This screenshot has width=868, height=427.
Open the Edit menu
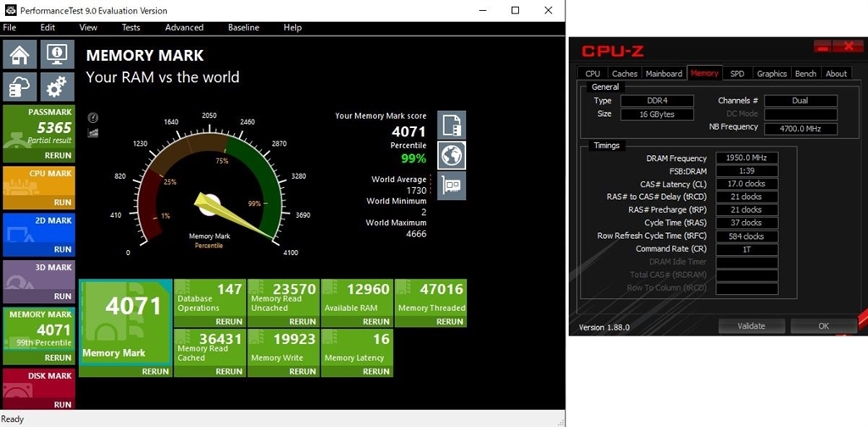[47, 27]
